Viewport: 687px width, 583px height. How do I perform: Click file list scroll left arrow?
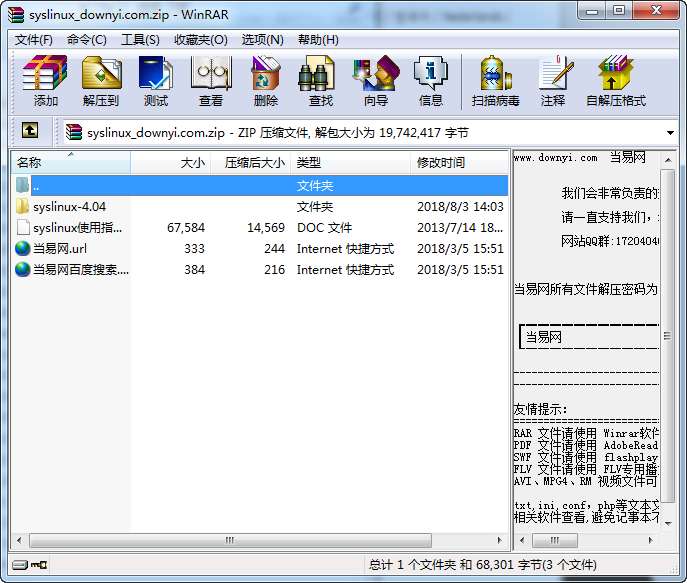click(19, 540)
